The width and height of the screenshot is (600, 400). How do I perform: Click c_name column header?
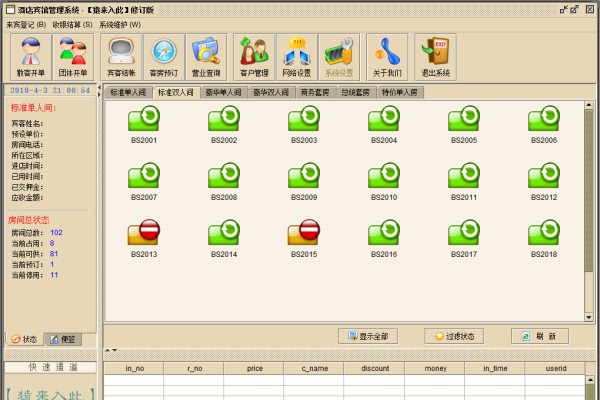[x=315, y=369]
